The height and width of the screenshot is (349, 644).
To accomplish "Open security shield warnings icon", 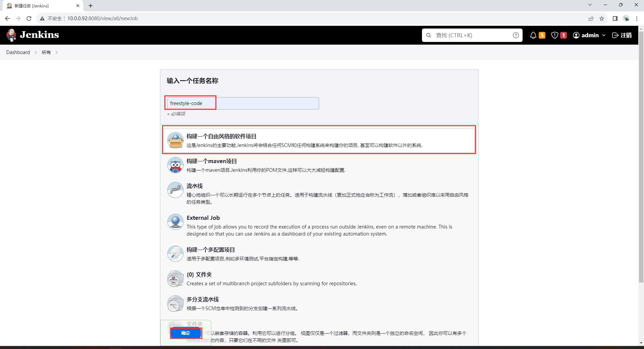I will [555, 35].
